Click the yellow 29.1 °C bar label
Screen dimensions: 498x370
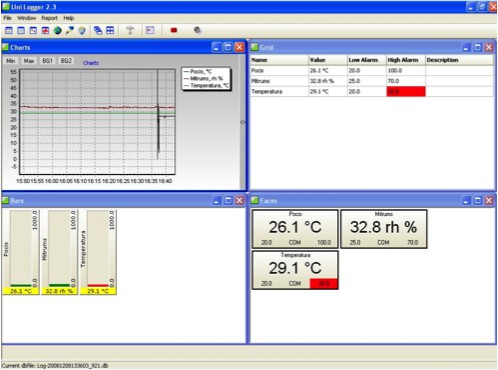click(98, 291)
